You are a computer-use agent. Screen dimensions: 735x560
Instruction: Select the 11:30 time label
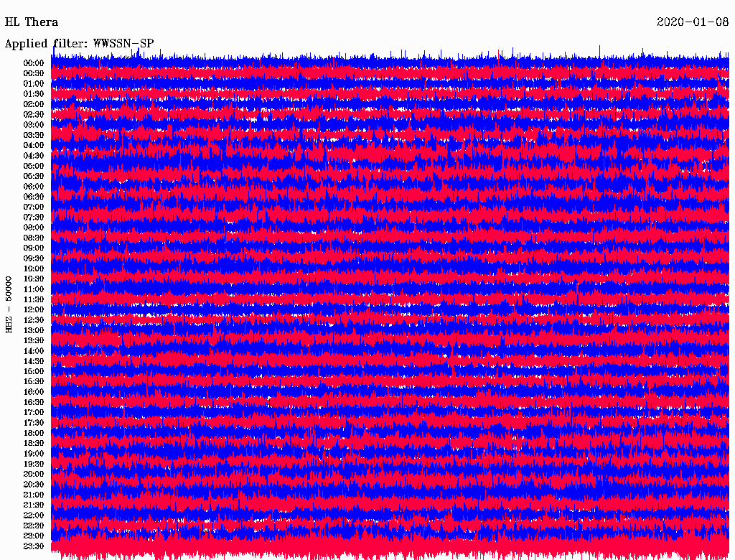click(x=33, y=299)
